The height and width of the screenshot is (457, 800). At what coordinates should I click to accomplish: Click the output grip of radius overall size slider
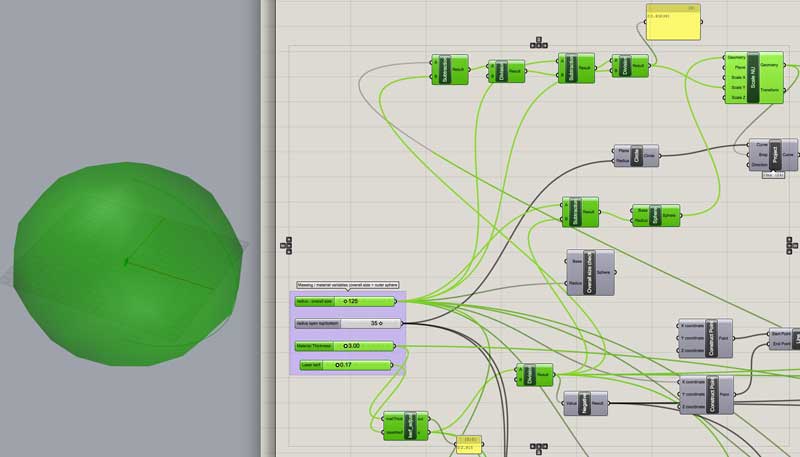coord(396,301)
